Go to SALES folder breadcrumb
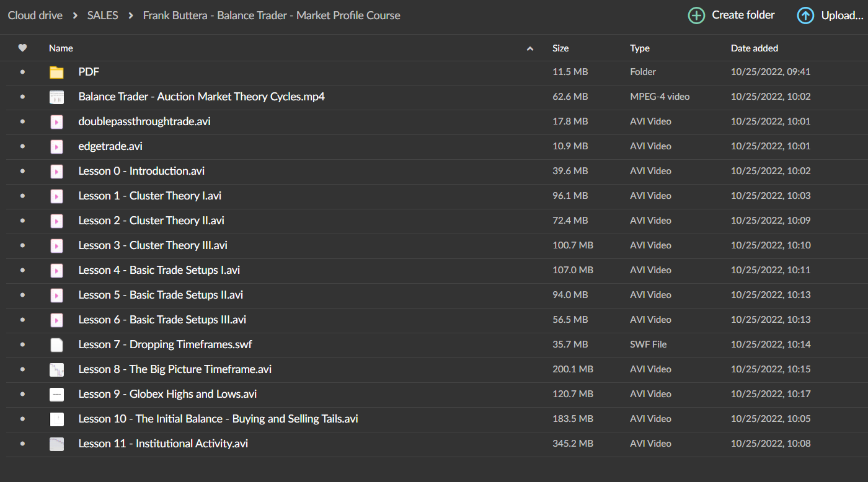The width and height of the screenshot is (868, 482). pos(102,15)
